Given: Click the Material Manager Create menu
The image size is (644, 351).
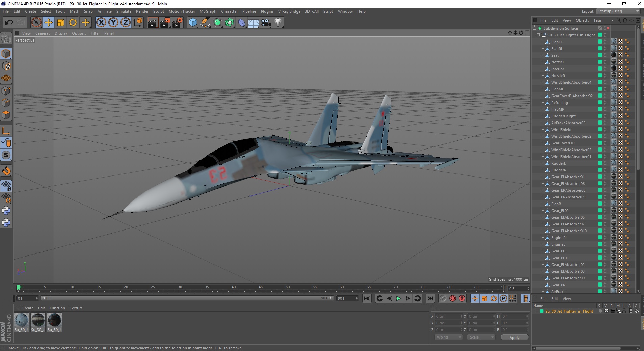Looking at the screenshot, I should coord(28,308).
